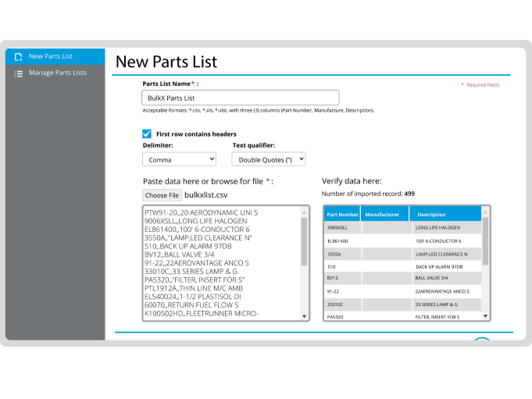Toggle the First row contains headers checkbox

[x=147, y=134]
